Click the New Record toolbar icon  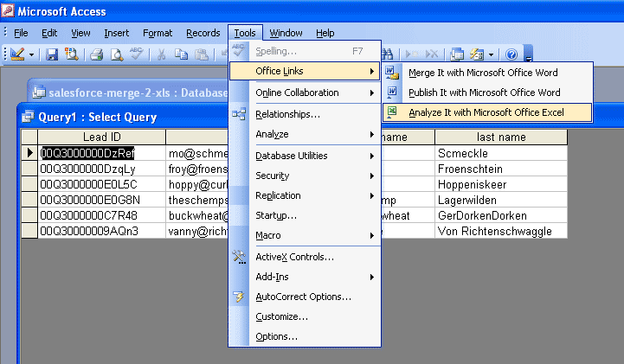point(411,54)
